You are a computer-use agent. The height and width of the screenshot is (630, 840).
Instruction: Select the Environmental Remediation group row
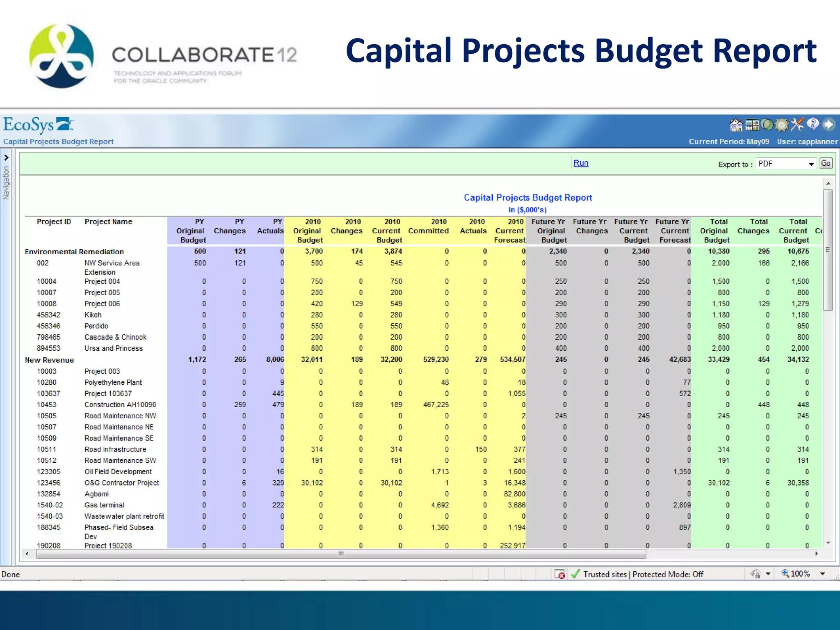click(x=74, y=252)
